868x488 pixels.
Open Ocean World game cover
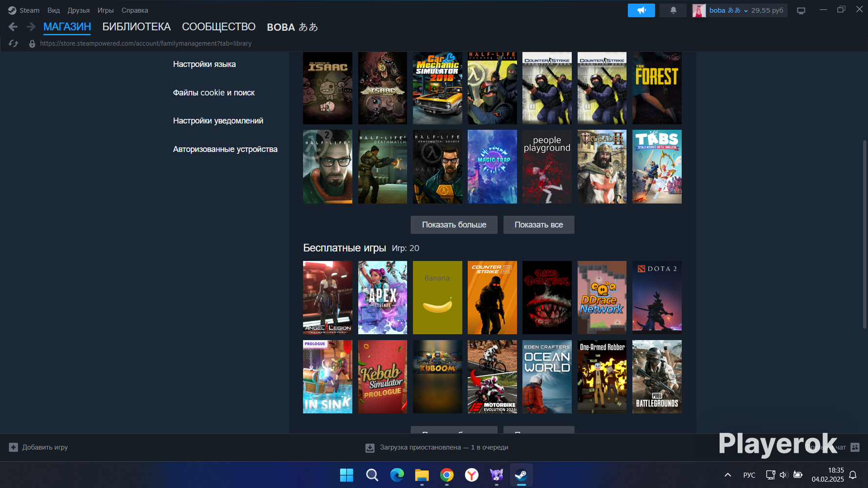pos(547,377)
